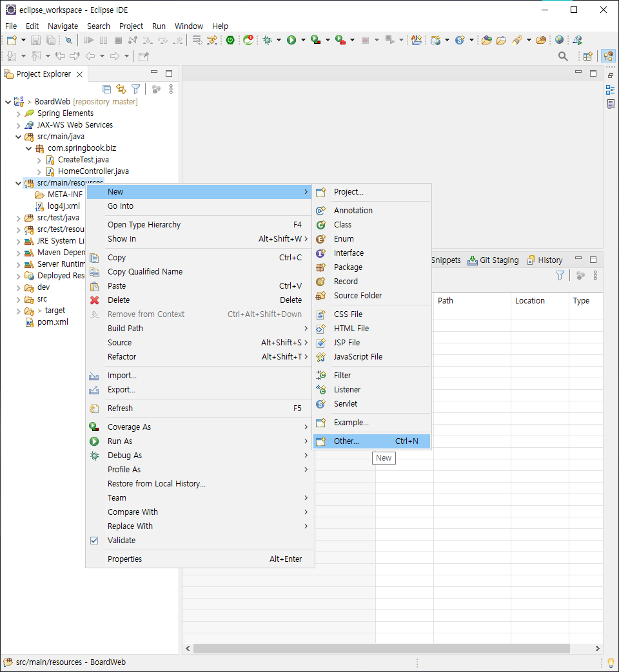Click the Location column header
This screenshot has width=619, height=672.
tap(540, 300)
